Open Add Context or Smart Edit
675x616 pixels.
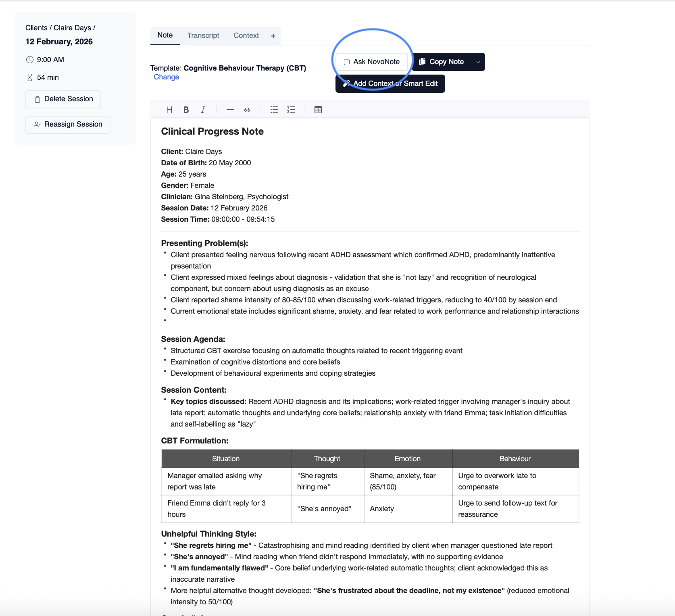tap(390, 84)
